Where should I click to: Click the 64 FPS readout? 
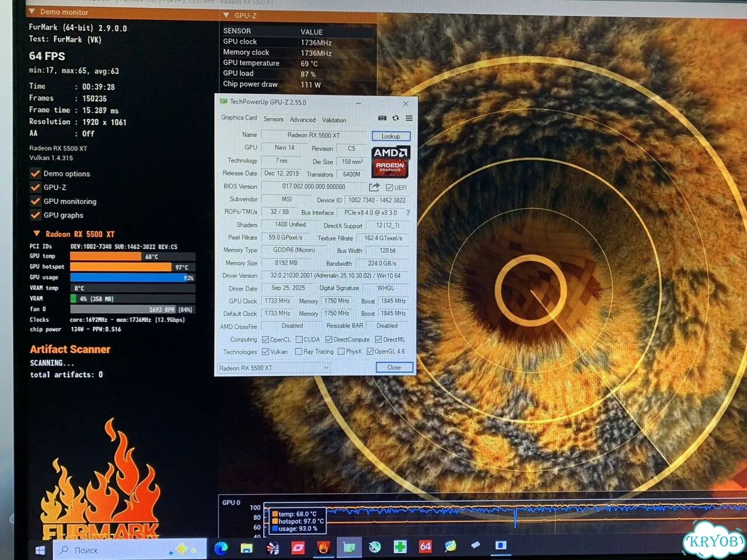coord(47,56)
